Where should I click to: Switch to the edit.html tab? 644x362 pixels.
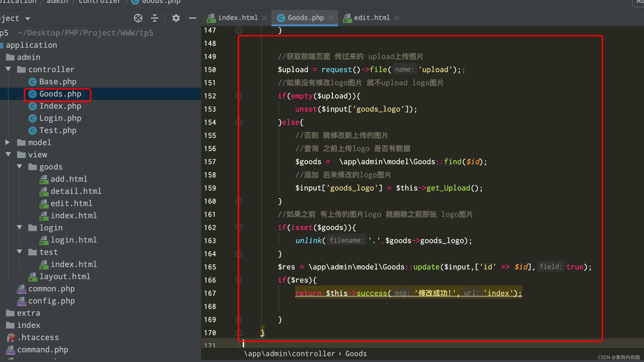point(372,18)
